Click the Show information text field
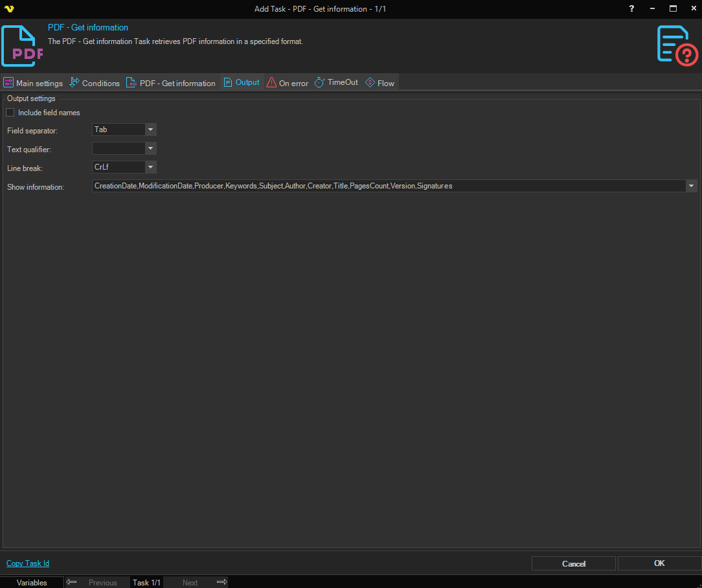The image size is (702, 588). (389, 186)
